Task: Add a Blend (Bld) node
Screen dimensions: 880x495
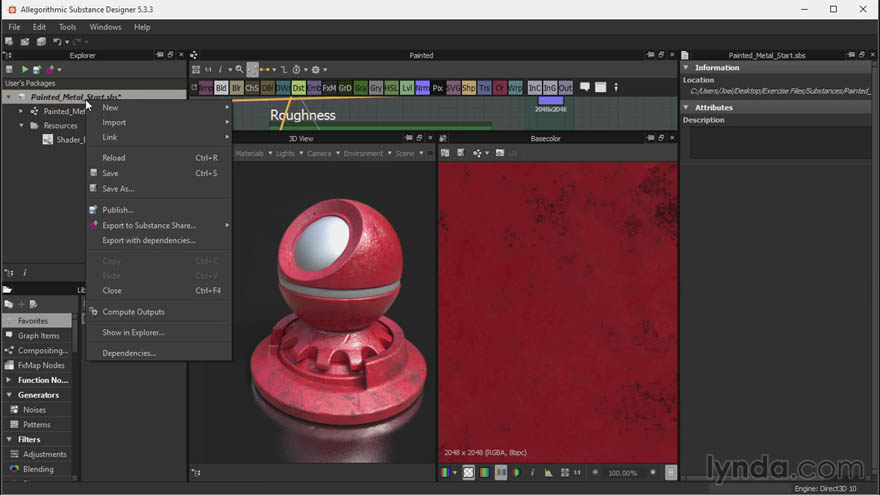Action: [221, 88]
